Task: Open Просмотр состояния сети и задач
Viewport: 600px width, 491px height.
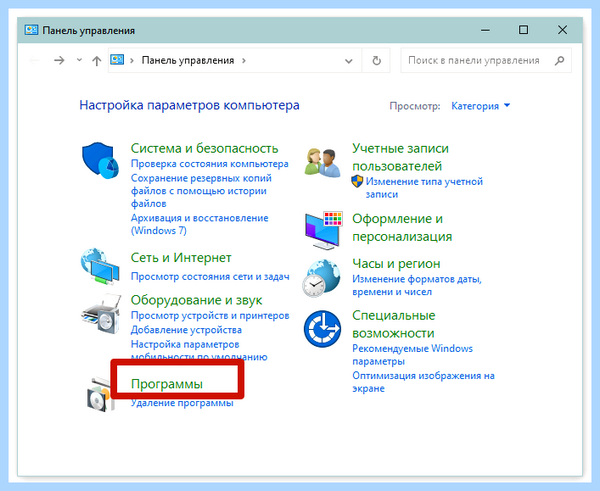Action: (x=210, y=276)
